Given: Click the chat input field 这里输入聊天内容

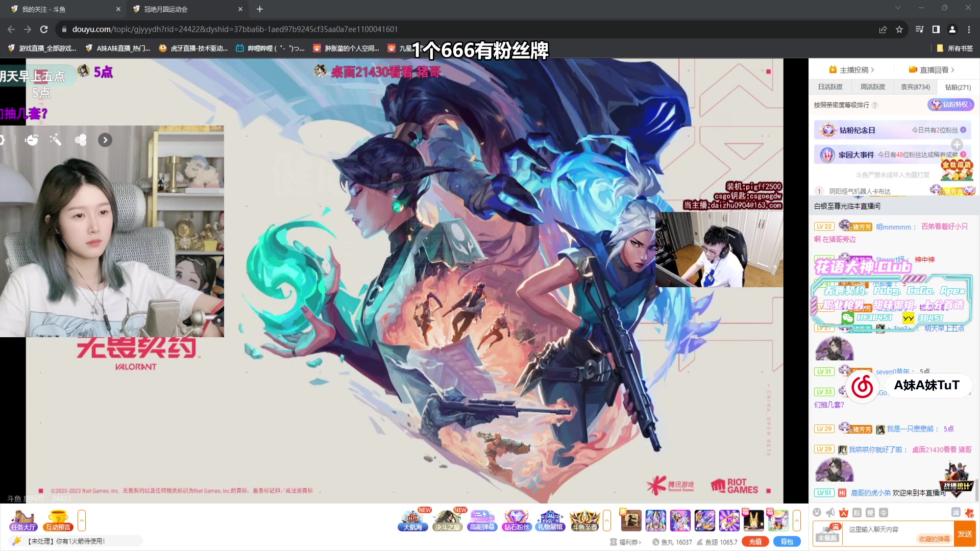Looking at the screenshot, I should pos(898,530).
